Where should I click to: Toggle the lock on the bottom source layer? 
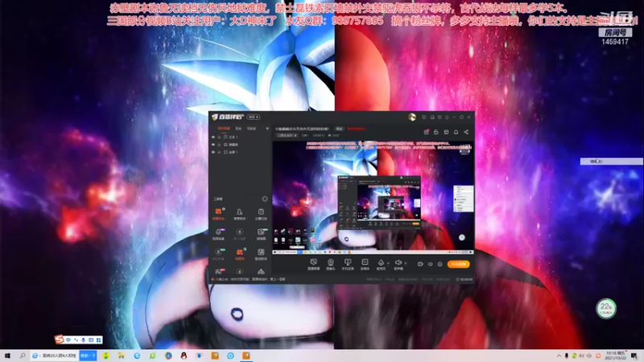[219, 152]
